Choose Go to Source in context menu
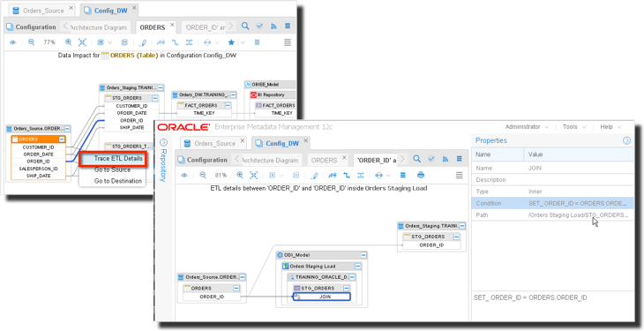The width and height of the screenshot is (644, 331). [113, 169]
